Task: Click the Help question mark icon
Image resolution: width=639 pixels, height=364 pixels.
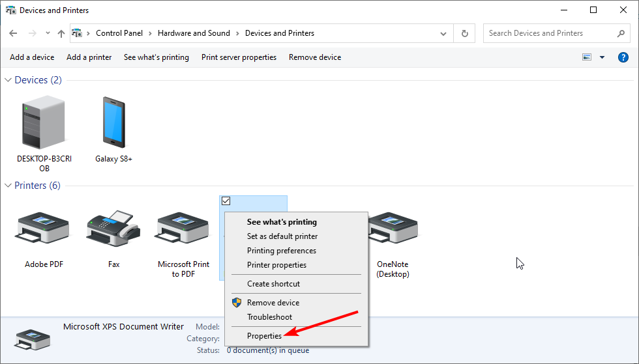Action: point(623,57)
